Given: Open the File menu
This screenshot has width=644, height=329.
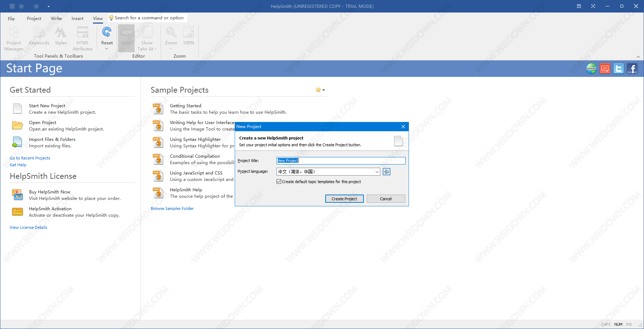Looking at the screenshot, I should click(11, 19).
